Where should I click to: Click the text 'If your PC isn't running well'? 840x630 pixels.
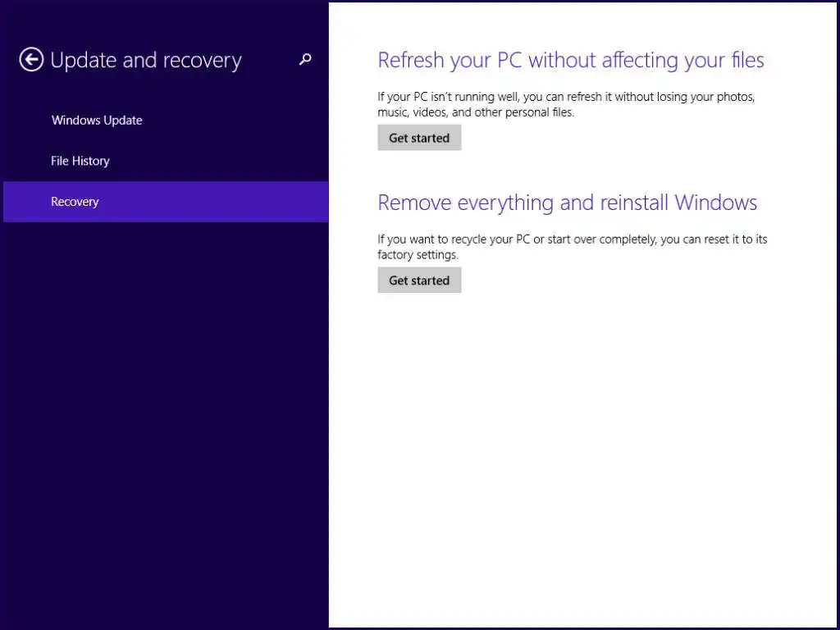566,104
